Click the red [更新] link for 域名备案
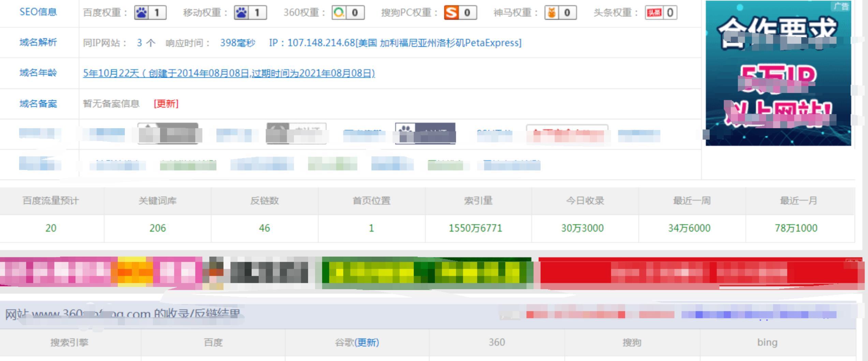 pyautogui.click(x=166, y=103)
